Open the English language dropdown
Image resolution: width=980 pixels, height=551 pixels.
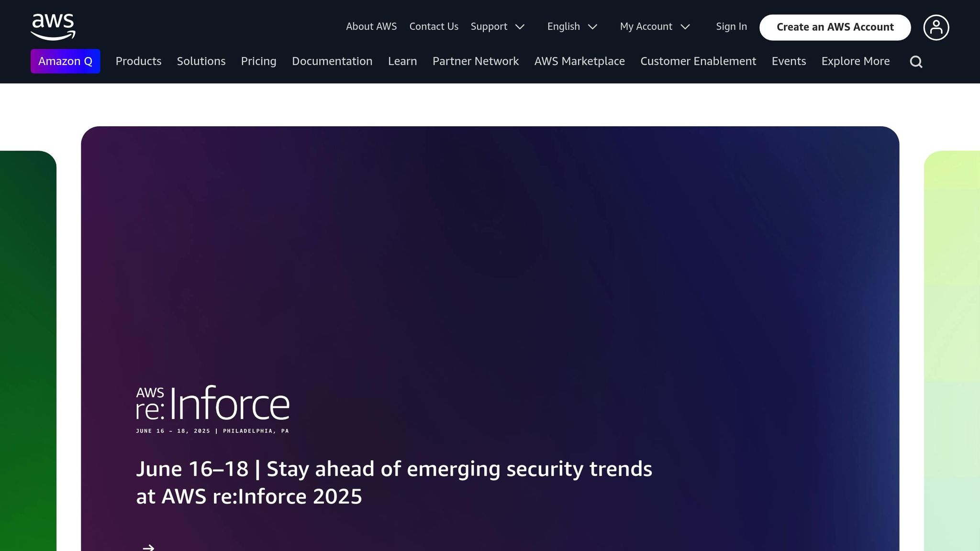(572, 27)
